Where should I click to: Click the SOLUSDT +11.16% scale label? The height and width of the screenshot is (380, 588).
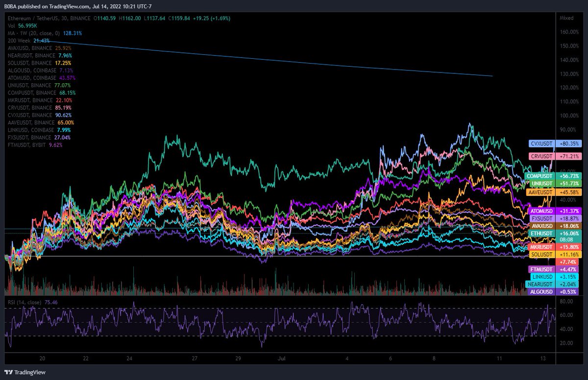click(555, 255)
